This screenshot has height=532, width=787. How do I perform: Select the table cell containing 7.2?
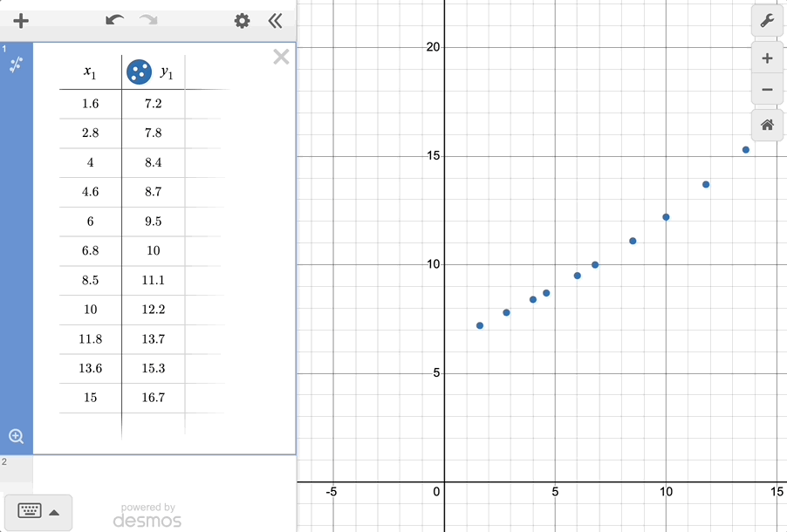coord(153,104)
